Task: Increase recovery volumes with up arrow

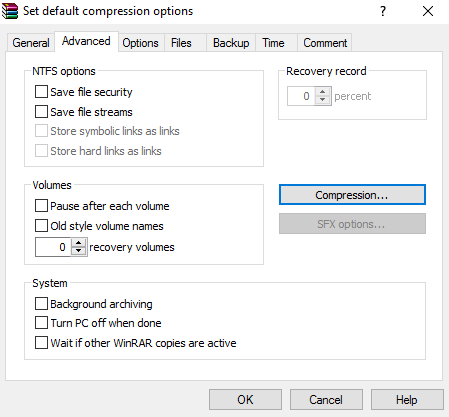Action: [x=79, y=243]
